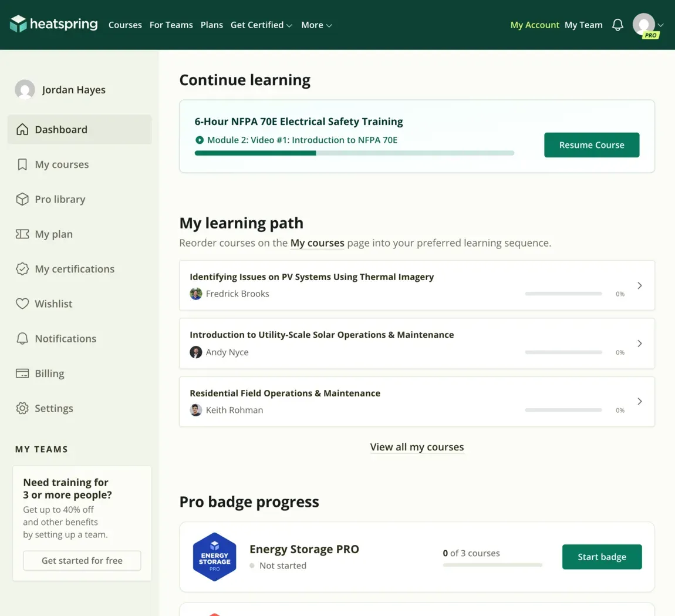Open the View all my courses link
The image size is (675, 616).
click(x=417, y=447)
